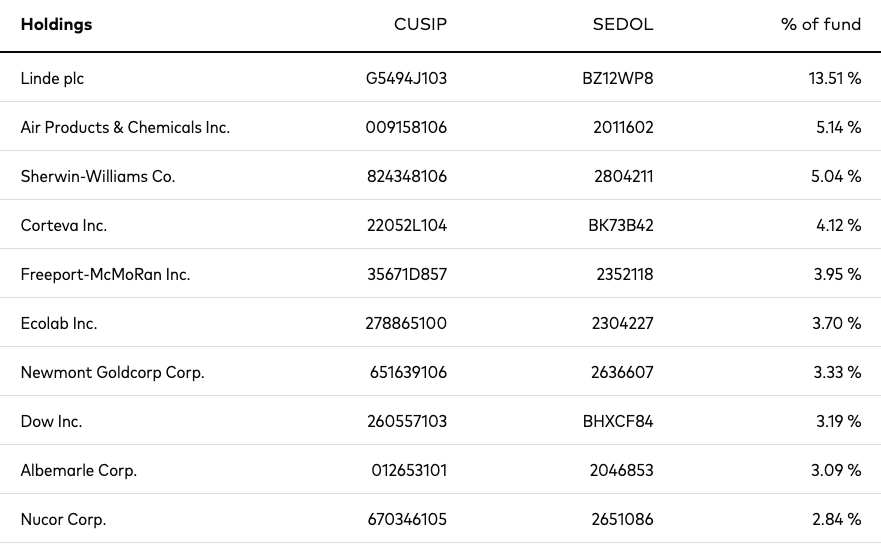Click SEDOL value BZ12WP8

tap(618, 78)
